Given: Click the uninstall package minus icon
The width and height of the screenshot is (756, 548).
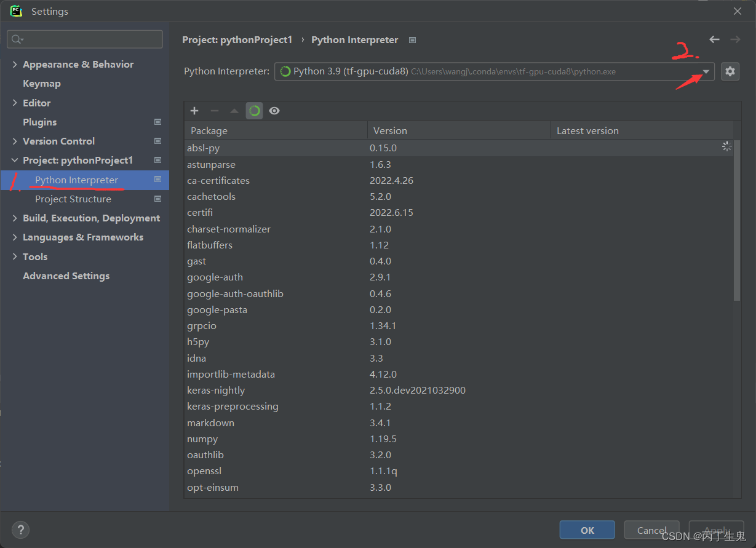Looking at the screenshot, I should coord(215,111).
